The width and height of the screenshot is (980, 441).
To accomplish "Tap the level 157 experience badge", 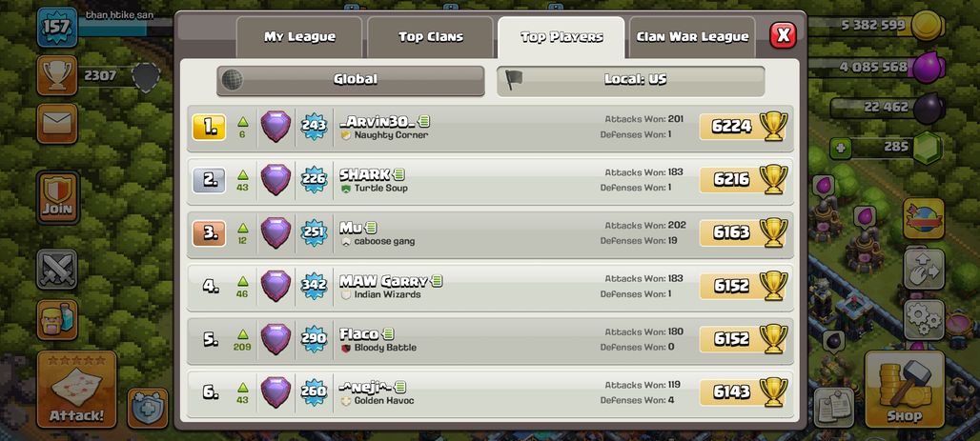I will point(57,27).
